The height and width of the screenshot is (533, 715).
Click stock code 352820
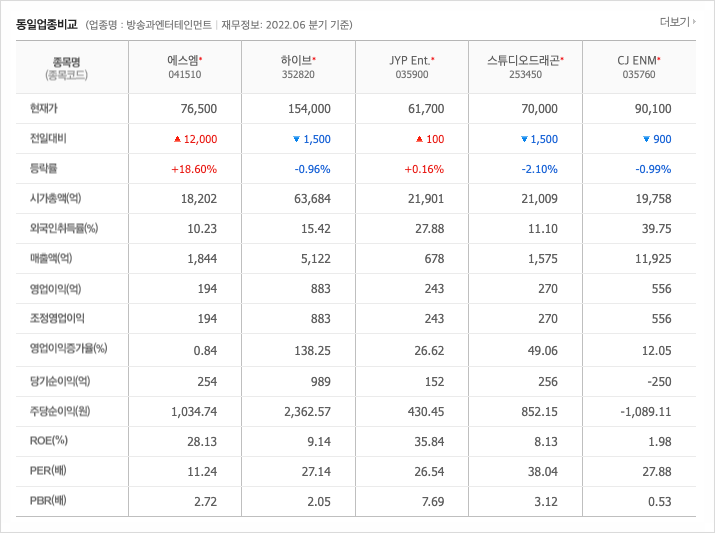pyautogui.click(x=298, y=74)
